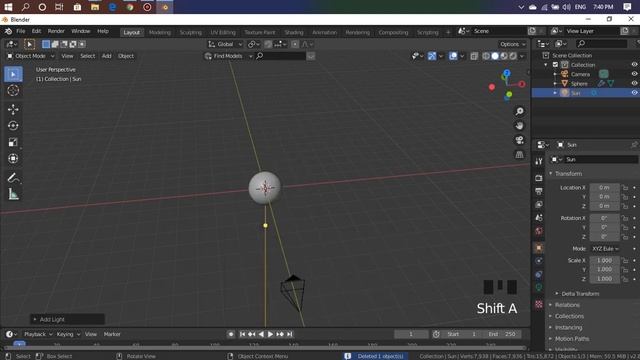Toggle visibility eye of Sun object
Screen dimensions: 640x360
click(634, 93)
